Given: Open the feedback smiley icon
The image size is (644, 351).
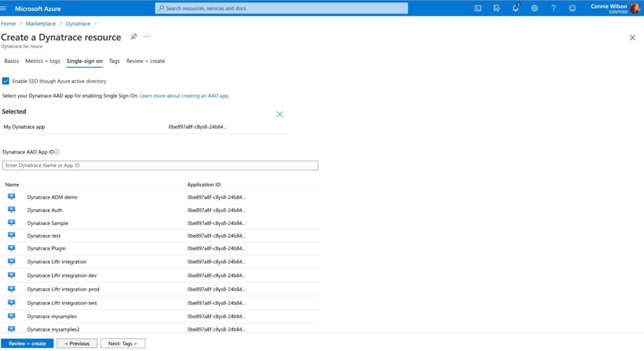Looking at the screenshot, I should pos(572,8).
